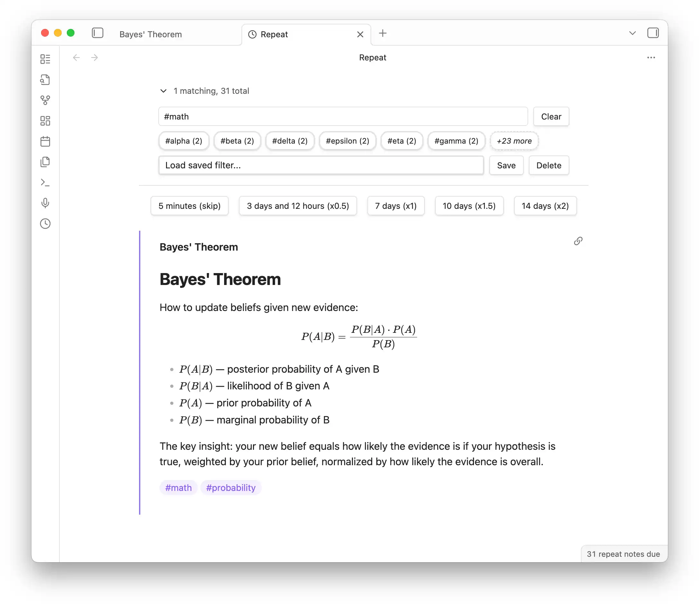
Task: Click the 7 days (x1) button
Action: (396, 206)
